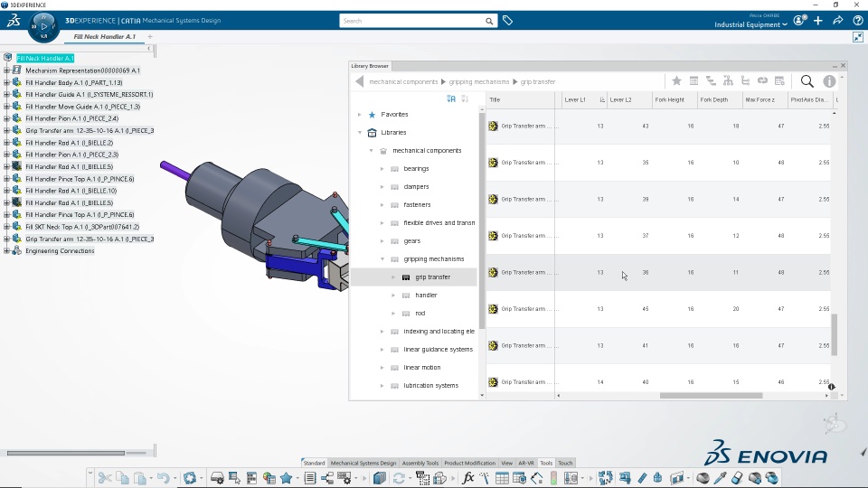
Task: Select the Grip Transfer arm row with Lever L2 43
Action: coord(659,127)
